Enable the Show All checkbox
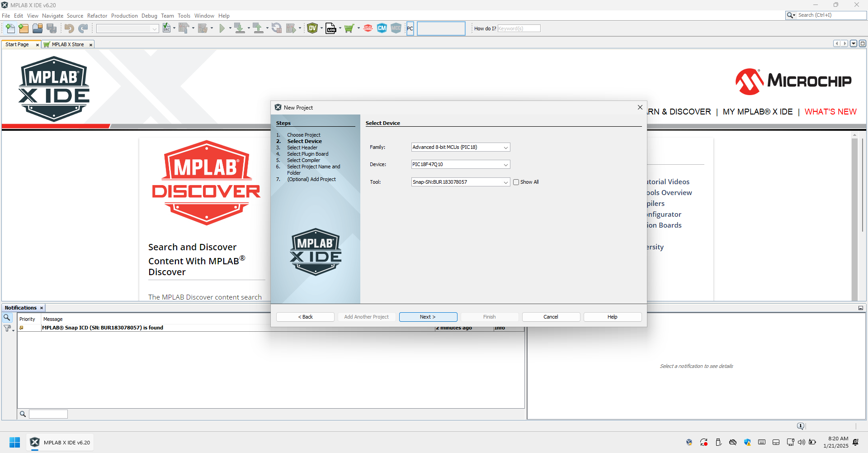 pos(516,182)
